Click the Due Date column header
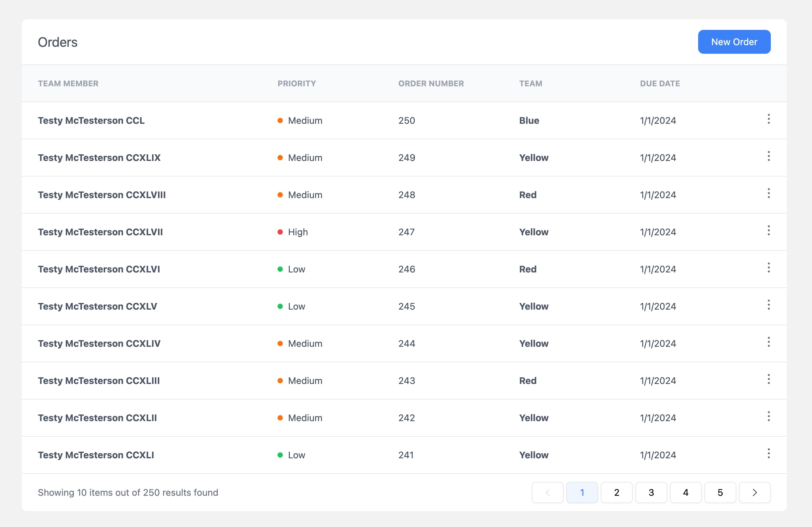The image size is (812, 527). [660, 84]
